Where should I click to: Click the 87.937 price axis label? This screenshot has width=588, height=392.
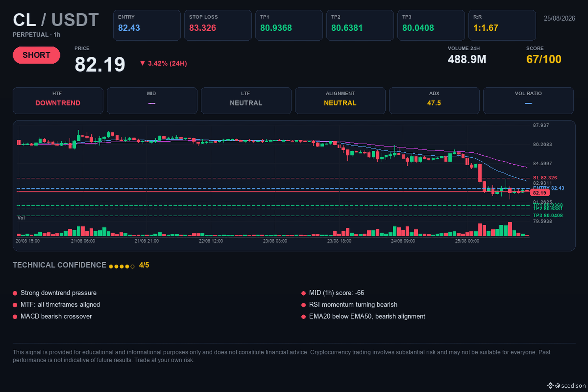pyautogui.click(x=541, y=125)
